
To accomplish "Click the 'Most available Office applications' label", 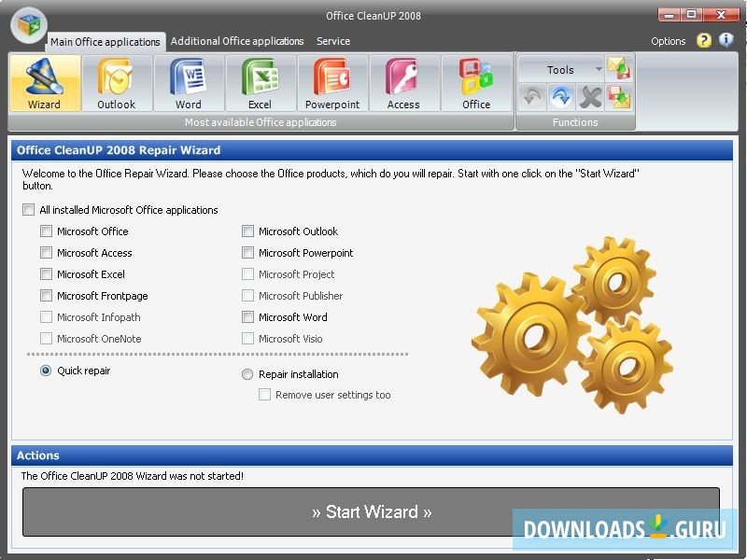I will click(x=261, y=122).
